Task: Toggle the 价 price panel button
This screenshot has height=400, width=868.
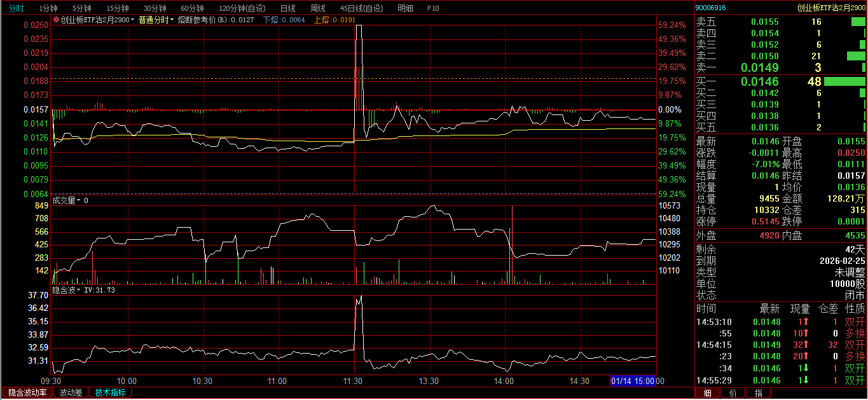Action: pos(733,394)
